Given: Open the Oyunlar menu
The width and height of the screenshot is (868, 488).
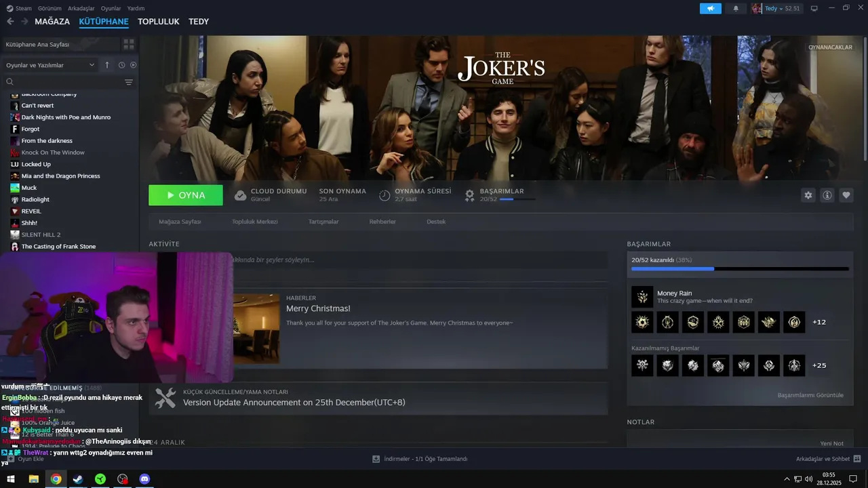Looking at the screenshot, I should click(111, 8).
